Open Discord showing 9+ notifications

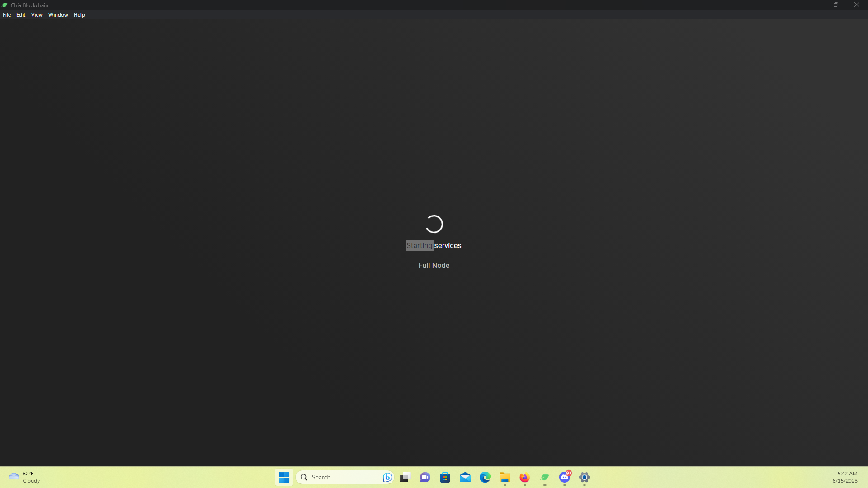click(564, 477)
